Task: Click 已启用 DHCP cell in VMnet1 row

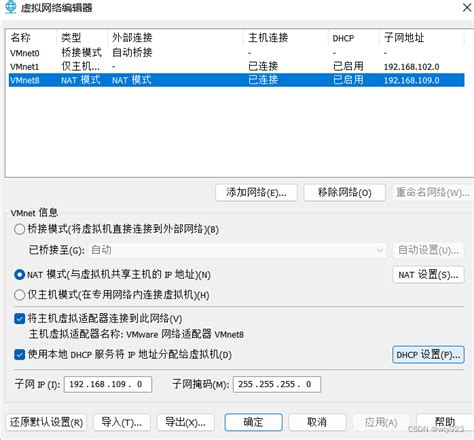Action: [x=348, y=66]
